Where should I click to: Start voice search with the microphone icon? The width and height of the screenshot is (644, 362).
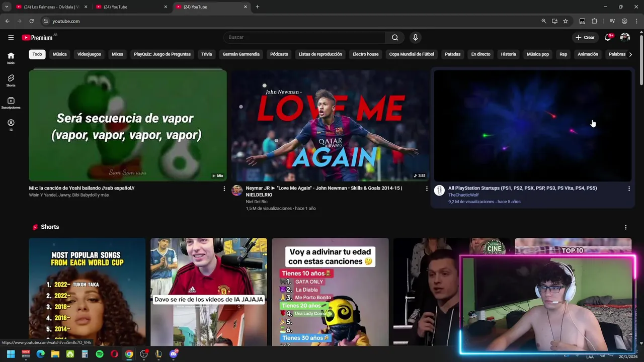pyautogui.click(x=415, y=37)
